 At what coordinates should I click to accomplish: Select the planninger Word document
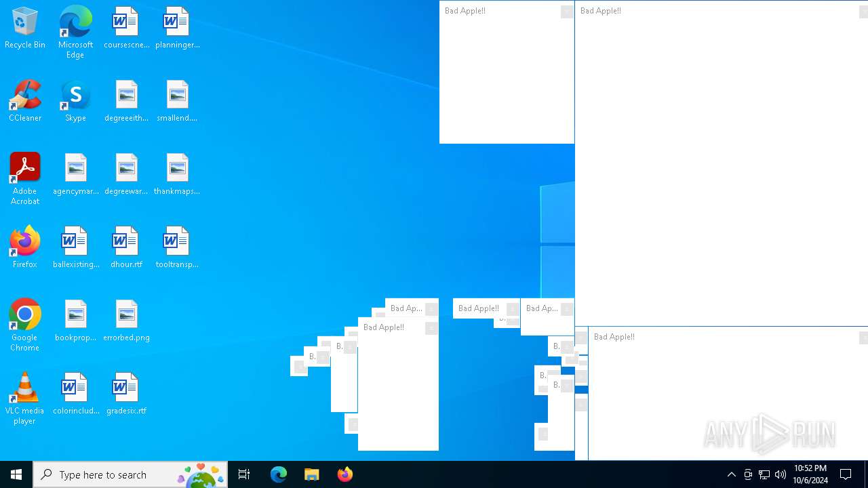[177, 28]
